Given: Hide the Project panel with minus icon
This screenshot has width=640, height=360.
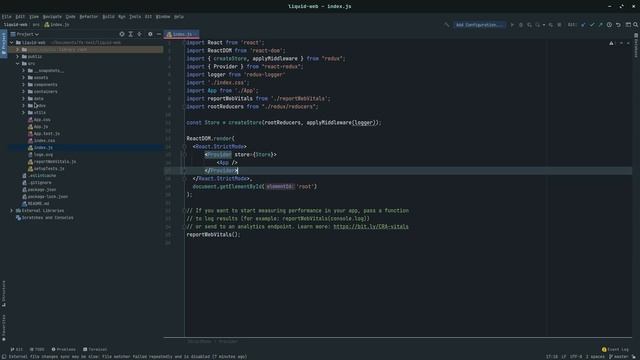Looking at the screenshot, I should coord(159,34).
